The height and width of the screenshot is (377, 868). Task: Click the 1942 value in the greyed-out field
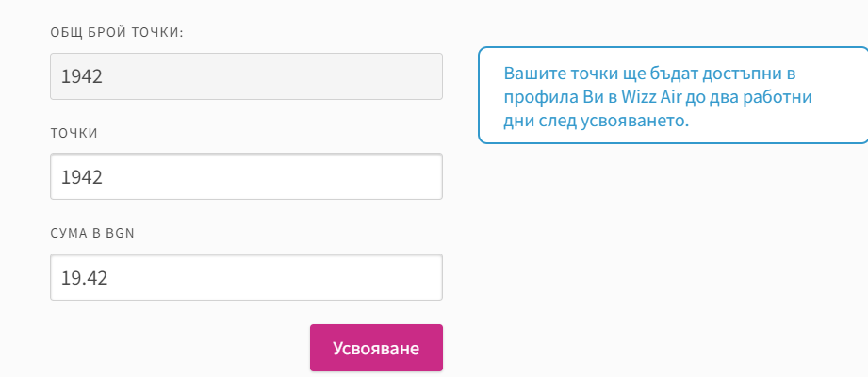pos(81,76)
